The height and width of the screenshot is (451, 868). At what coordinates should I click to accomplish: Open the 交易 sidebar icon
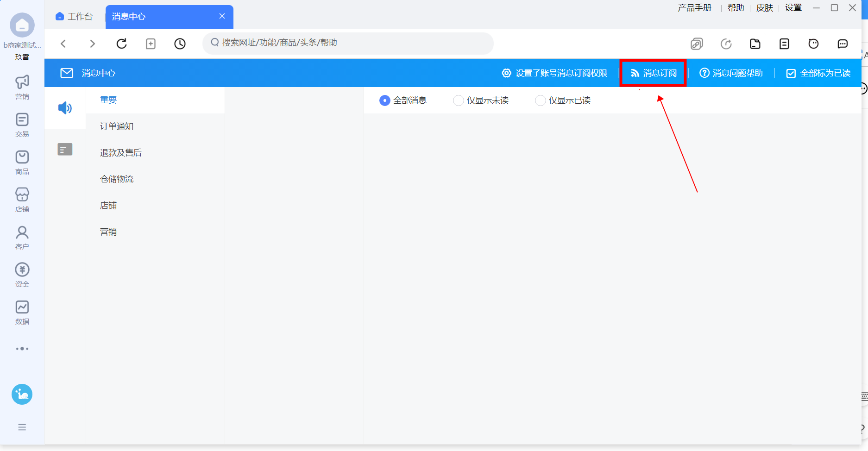click(x=22, y=125)
